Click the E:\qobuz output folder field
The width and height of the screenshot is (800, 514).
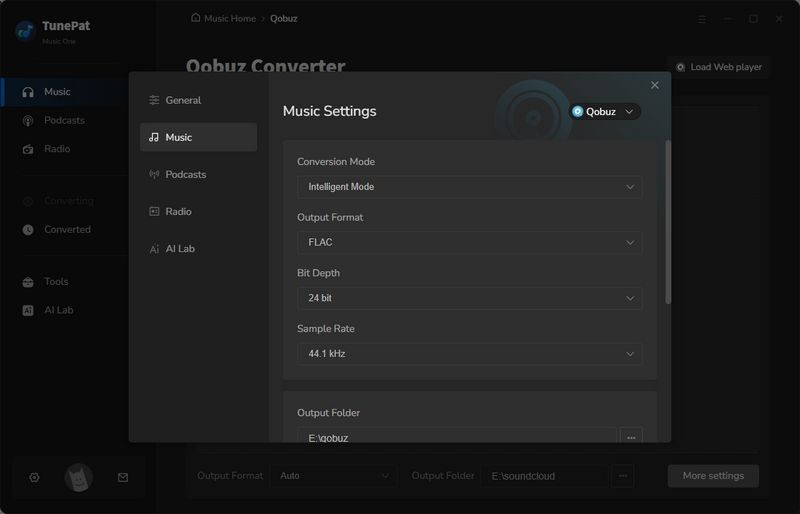[x=456, y=437]
